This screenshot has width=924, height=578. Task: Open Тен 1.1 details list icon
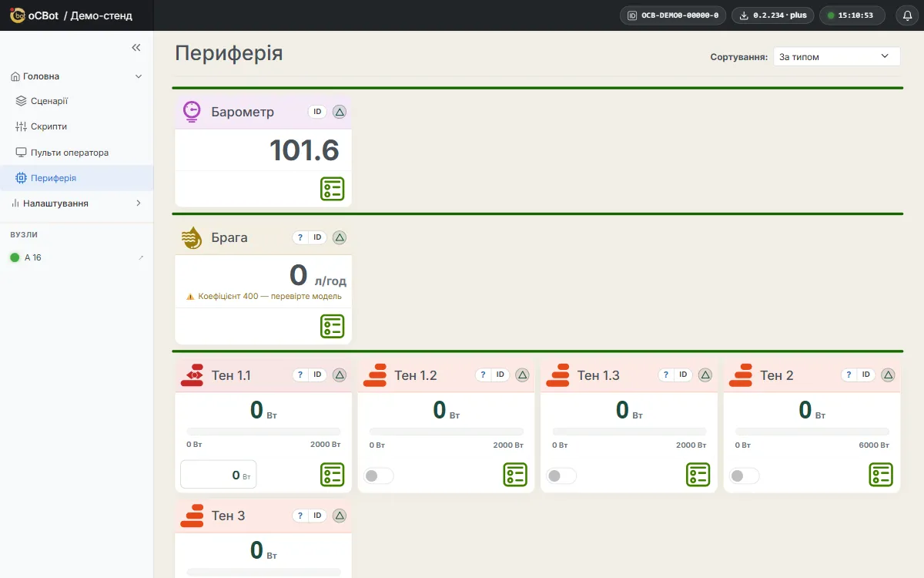(x=332, y=475)
